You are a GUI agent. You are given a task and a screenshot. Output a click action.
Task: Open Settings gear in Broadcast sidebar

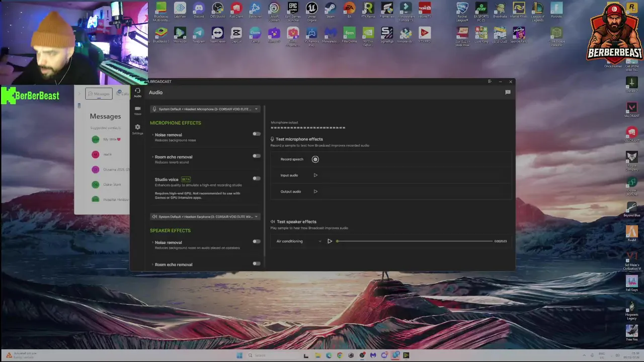tap(137, 129)
